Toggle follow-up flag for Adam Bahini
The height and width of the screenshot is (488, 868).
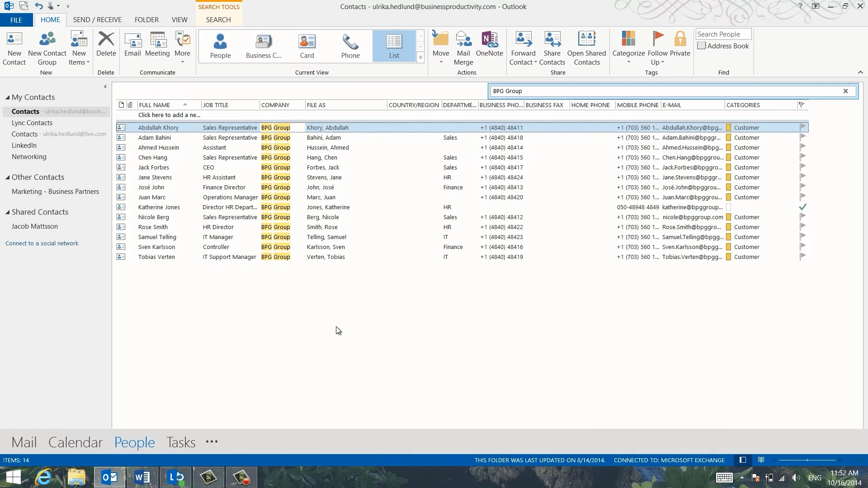point(803,137)
